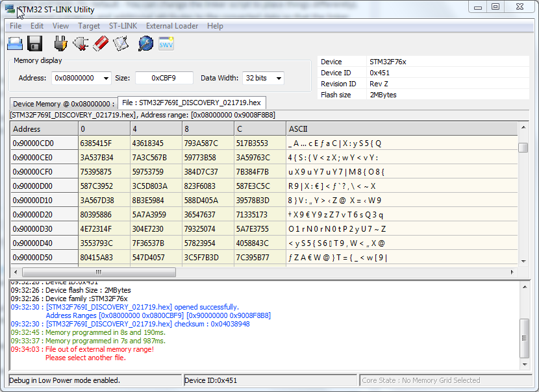Viewport: 539px width, 392px height.
Task: Click the ASCII column header
Action: (x=402, y=129)
